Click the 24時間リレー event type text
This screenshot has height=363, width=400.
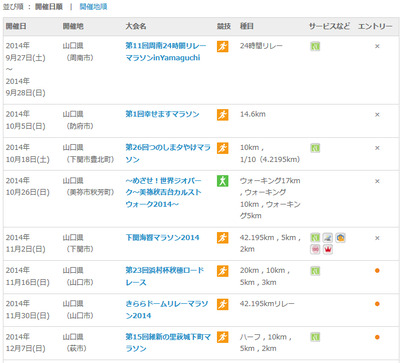[261, 46]
